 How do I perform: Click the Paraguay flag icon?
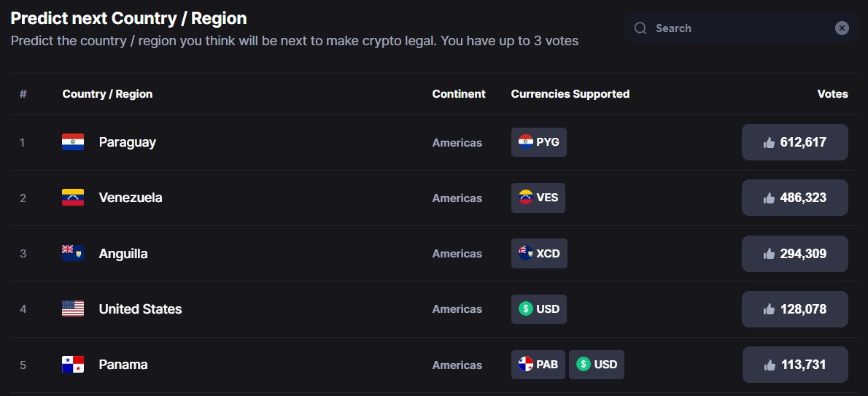[x=73, y=142]
